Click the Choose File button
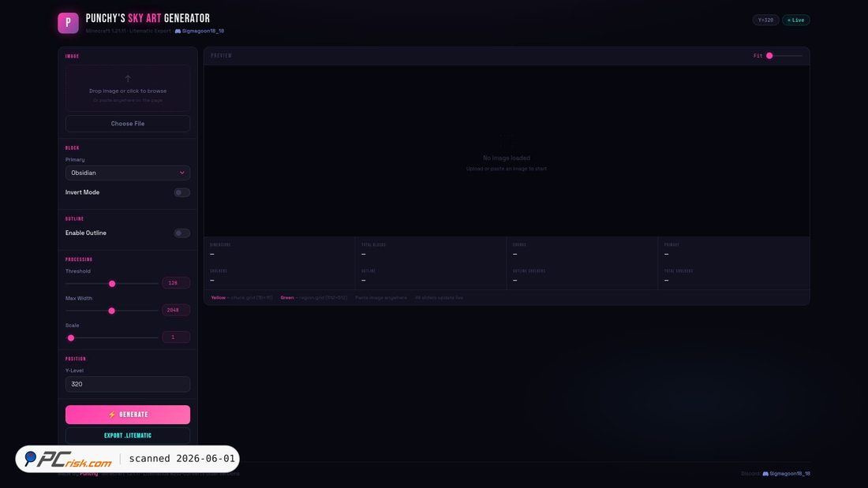 [128, 124]
